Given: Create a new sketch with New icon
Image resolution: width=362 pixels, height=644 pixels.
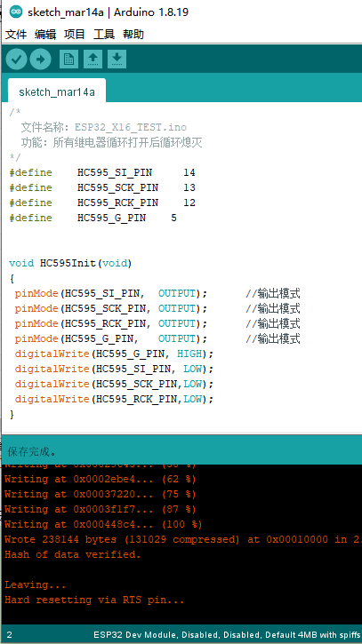Looking at the screenshot, I should pos(68,60).
